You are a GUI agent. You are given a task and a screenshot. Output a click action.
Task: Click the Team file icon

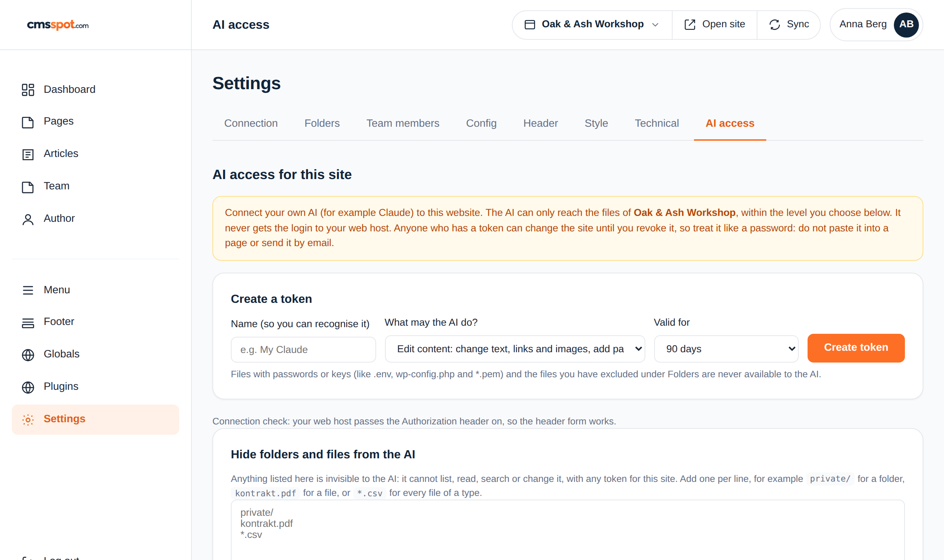point(28,187)
